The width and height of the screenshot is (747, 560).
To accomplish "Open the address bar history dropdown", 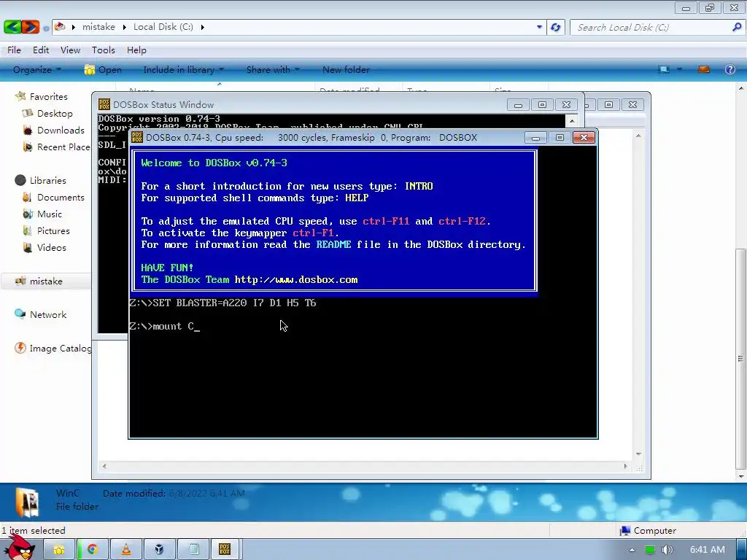I will click(539, 27).
